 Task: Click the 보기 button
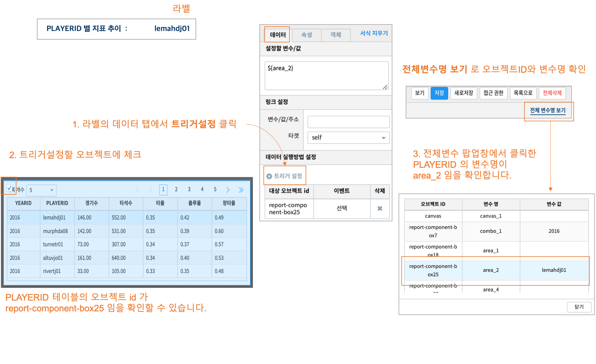coord(420,93)
